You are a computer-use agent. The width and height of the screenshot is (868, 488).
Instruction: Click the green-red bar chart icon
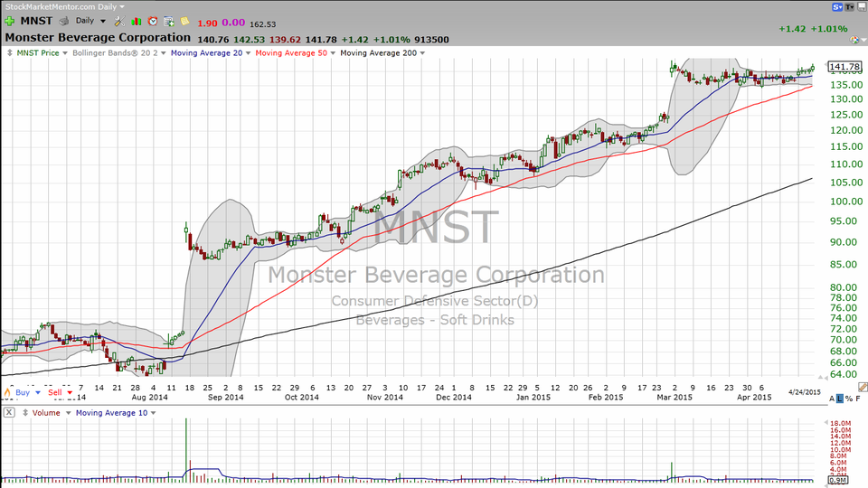(137, 22)
